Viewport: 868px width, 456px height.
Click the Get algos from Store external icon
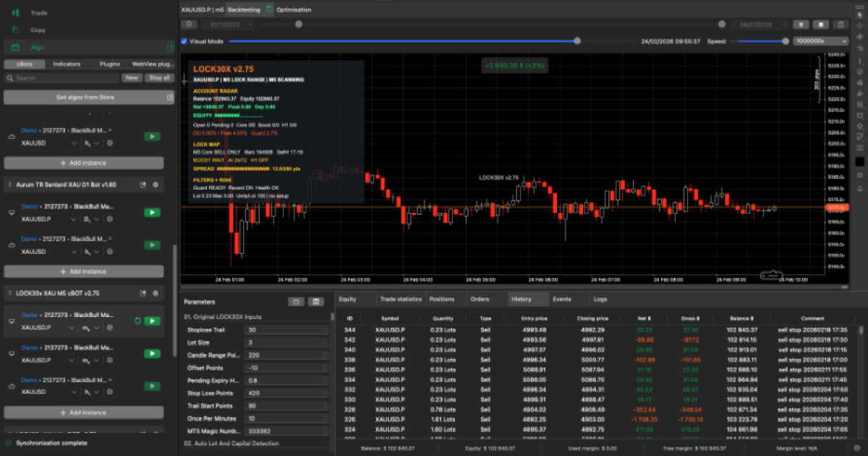click(x=170, y=97)
